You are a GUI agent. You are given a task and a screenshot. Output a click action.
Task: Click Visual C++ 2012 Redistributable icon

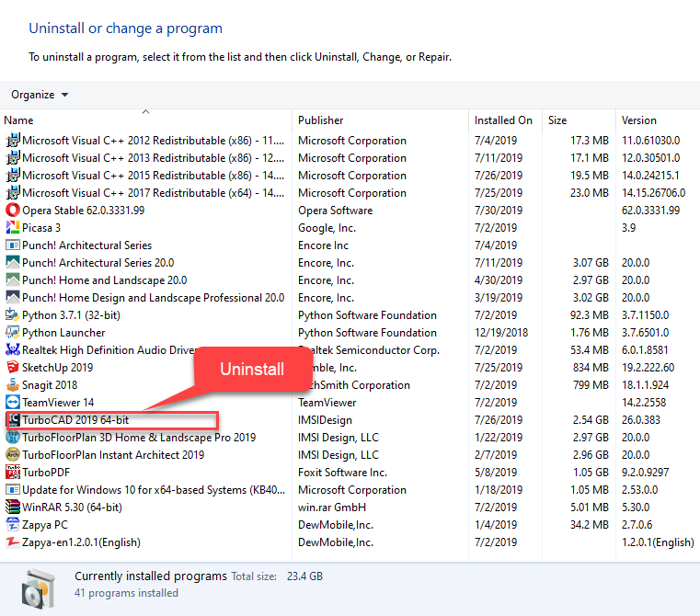(x=13, y=140)
